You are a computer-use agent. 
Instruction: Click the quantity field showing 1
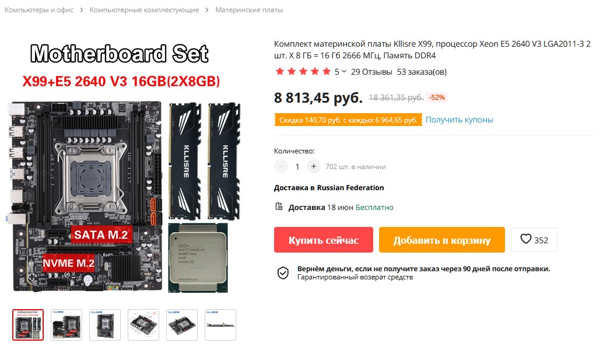click(297, 167)
